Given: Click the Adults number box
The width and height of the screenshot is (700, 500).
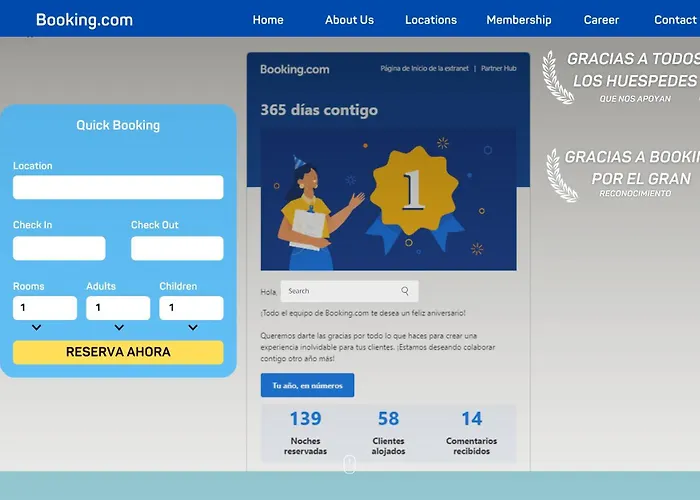Looking at the screenshot, I should pyautogui.click(x=118, y=308).
